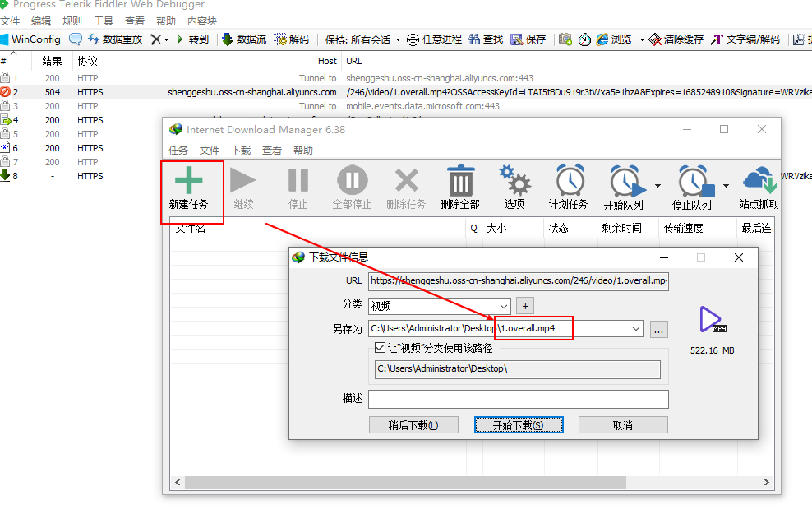Click the Save (保存) icon in Fiddler
This screenshot has height=528, width=812.
pyautogui.click(x=516, y=39)
